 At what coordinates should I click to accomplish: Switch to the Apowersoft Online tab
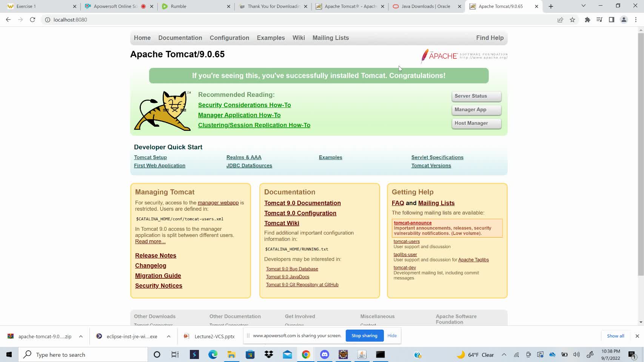119,6
